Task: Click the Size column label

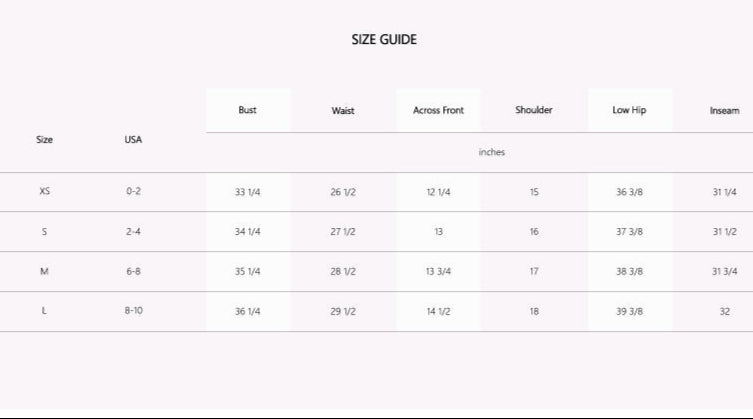Action: [44, 139]
